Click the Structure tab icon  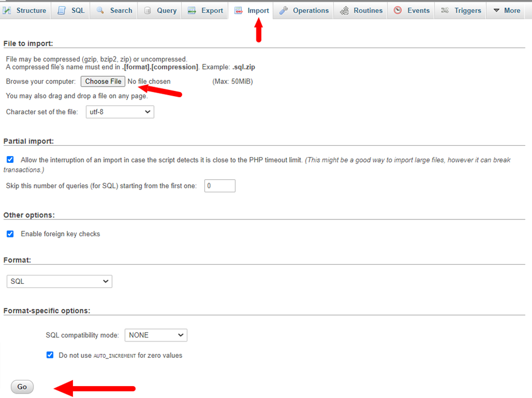click(x=7, y=11)
